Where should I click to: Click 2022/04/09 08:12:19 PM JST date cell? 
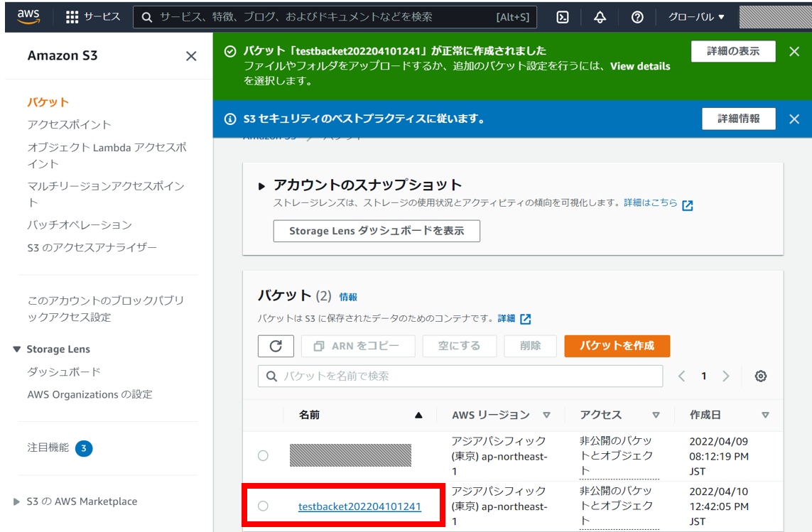point(719,457)
